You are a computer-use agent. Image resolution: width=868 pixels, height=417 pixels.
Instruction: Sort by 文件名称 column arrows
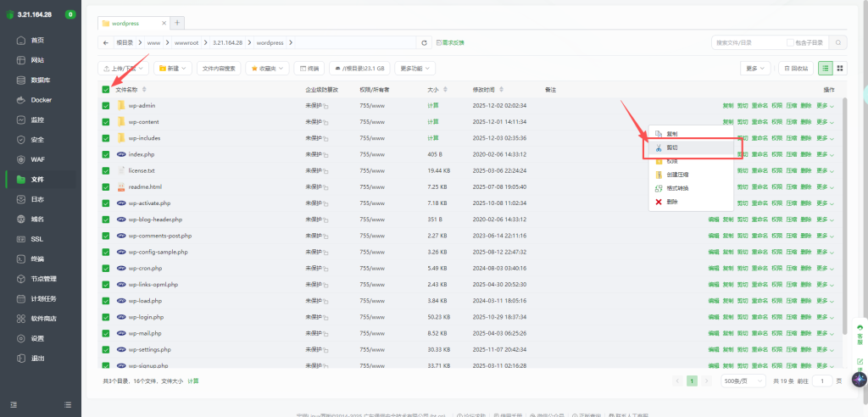(144, 90)
